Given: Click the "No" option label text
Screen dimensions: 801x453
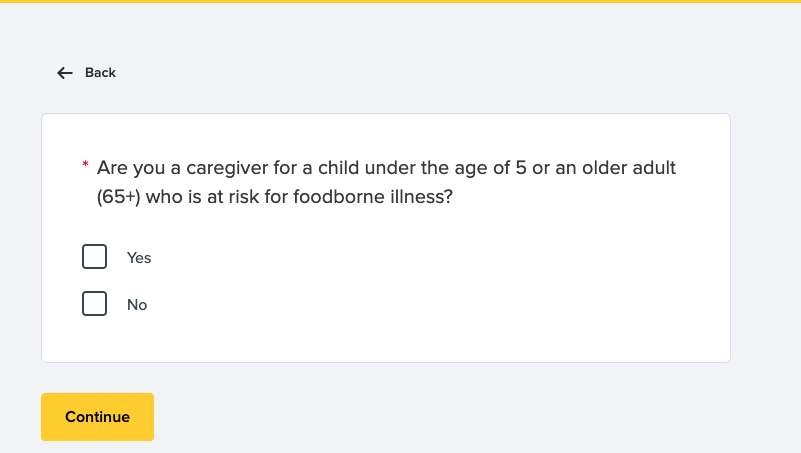Looking at the screenshot, I should [x=137, y=305].
